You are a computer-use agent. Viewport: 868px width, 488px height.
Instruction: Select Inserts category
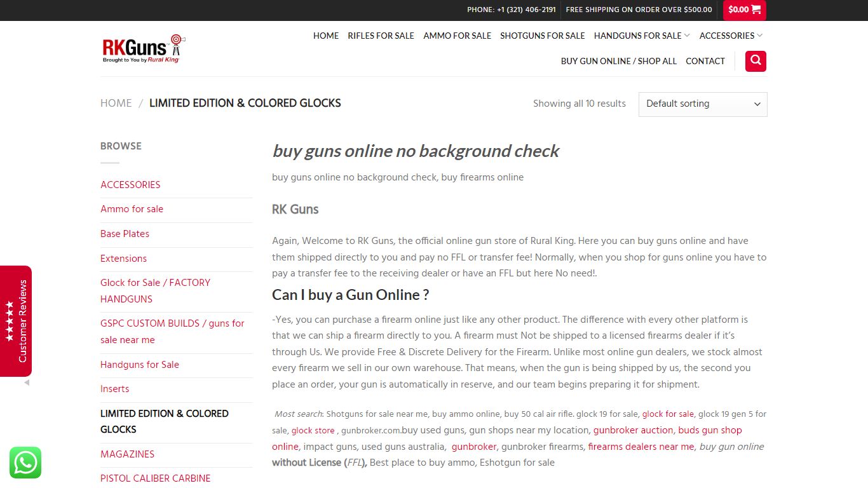click(x=114, y=389)
